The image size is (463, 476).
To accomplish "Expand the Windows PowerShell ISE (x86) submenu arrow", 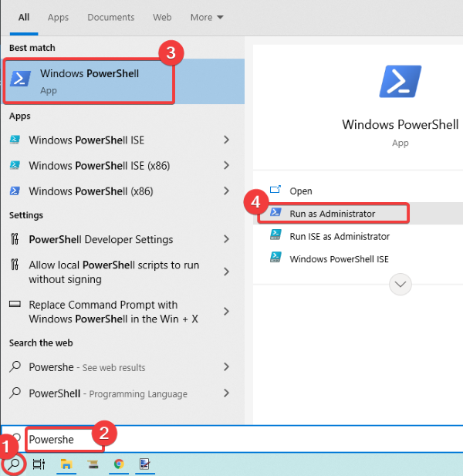I will pos(226,165).
